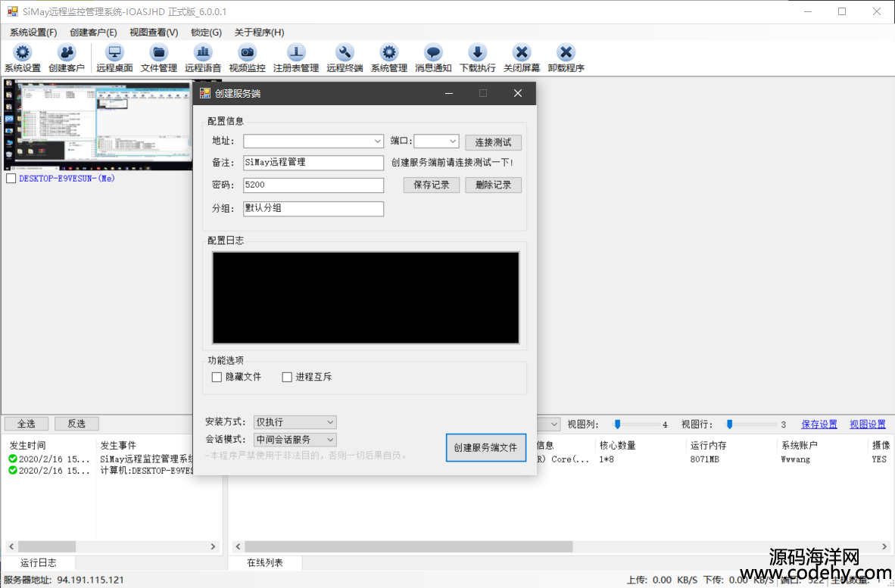Click log panel horizontal scrollbar right arrow

(x=213, y=546)
